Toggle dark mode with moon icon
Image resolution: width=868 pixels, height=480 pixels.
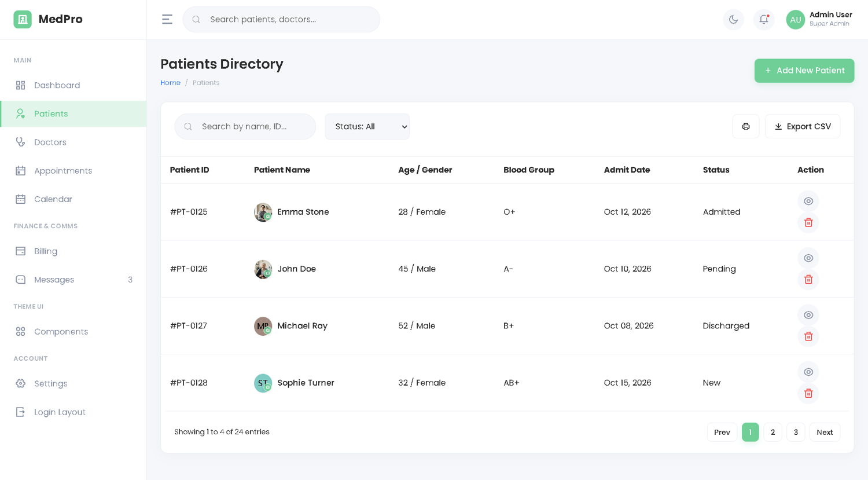(x=733, y=20)
